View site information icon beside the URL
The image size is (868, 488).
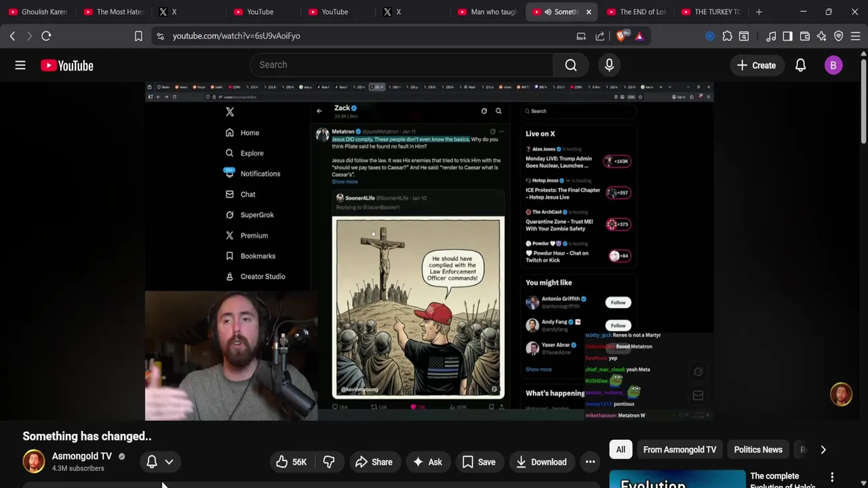pyautogui.click(x=160, y=36)
